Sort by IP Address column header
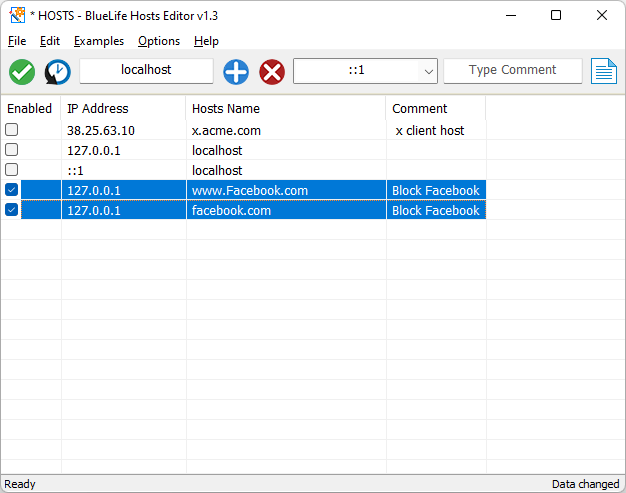Screen dimensions: 626x493 [123, 109]
